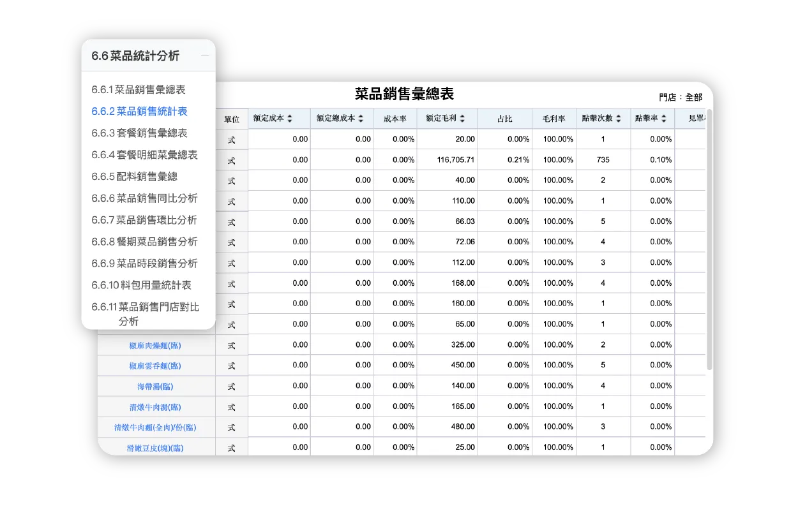798x532 pixels.
Task: Select 6.6.10 料包用量統計表
Action: coord(141,285)
